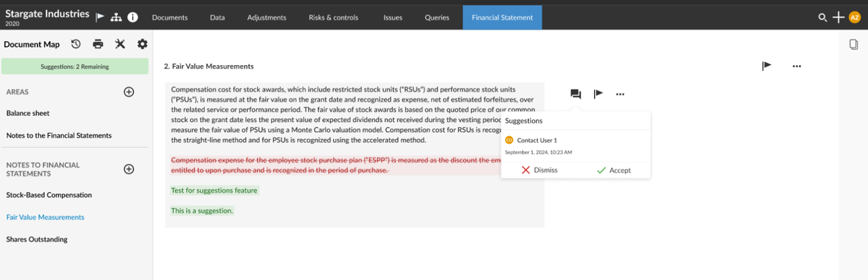The image size is (868, 280).
Task: Flag the Fair Value Measurements section heading
Action: pos(766,66)
